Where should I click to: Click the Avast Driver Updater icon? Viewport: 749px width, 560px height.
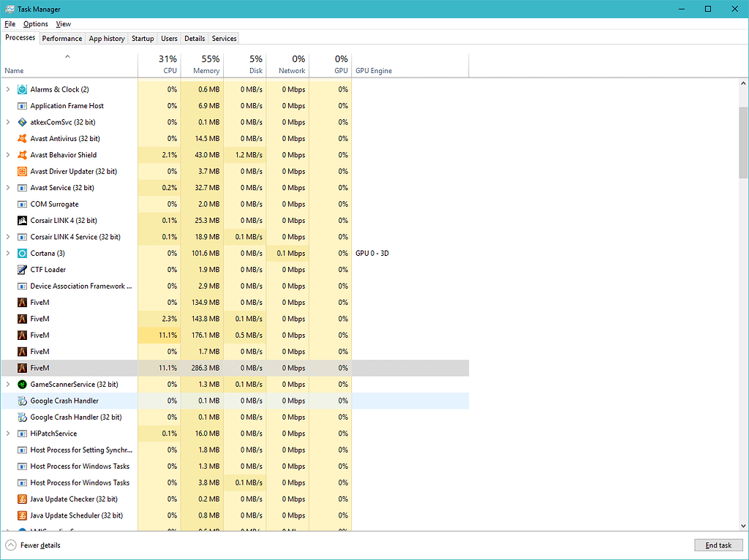tap(22, 171)
